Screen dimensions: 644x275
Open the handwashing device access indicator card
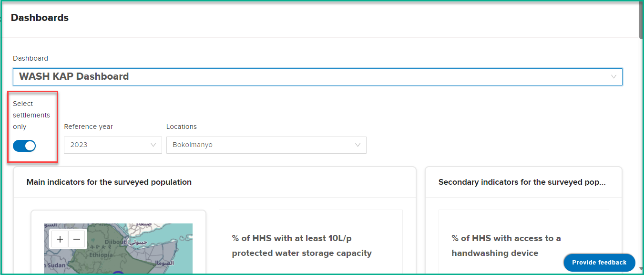[x=523, y=242]
